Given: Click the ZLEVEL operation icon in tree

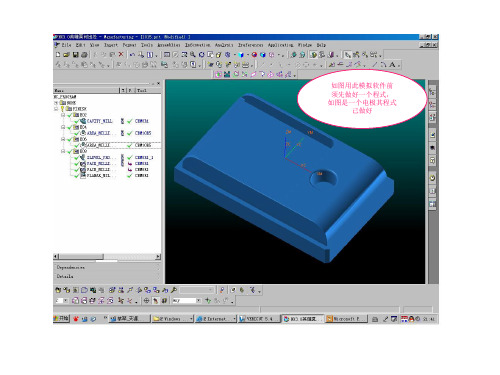Looking at the screenshot, I should point(83,157).
